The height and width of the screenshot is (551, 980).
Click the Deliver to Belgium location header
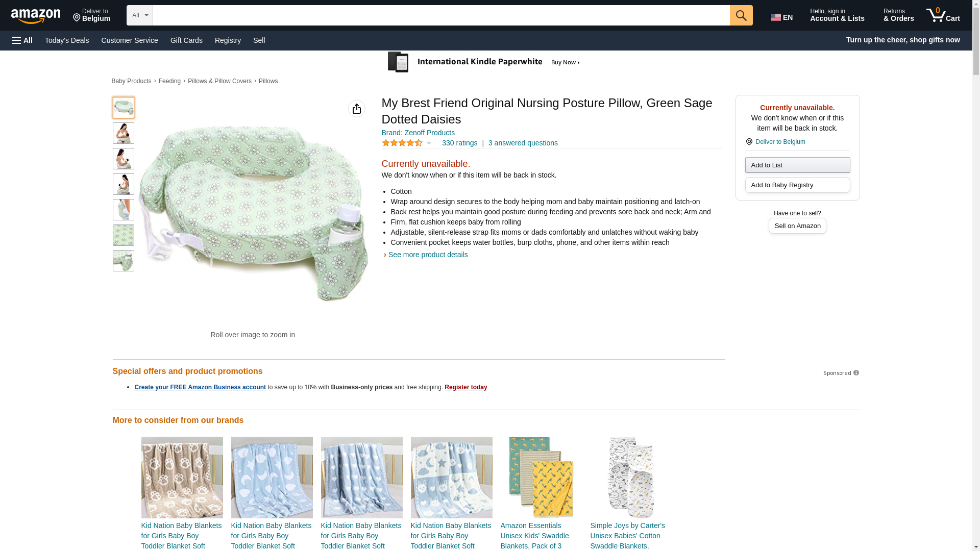(92, 15)
